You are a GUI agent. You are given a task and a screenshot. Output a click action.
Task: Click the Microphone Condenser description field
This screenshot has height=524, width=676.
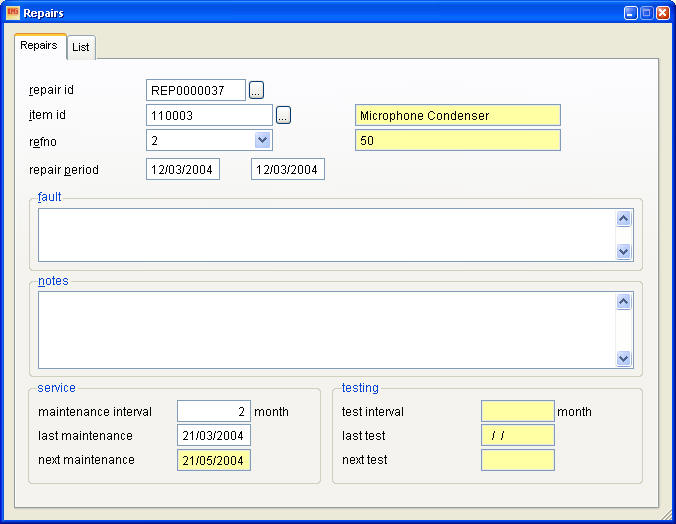458,115
